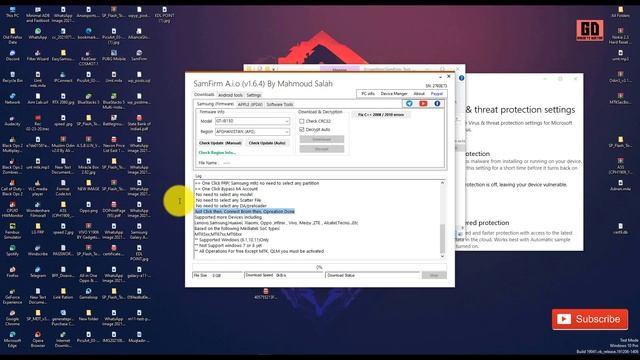Screen dimensions: 640x360
Task: Launch Gameloop desktop shortcut
Action: tap(88, 293)
